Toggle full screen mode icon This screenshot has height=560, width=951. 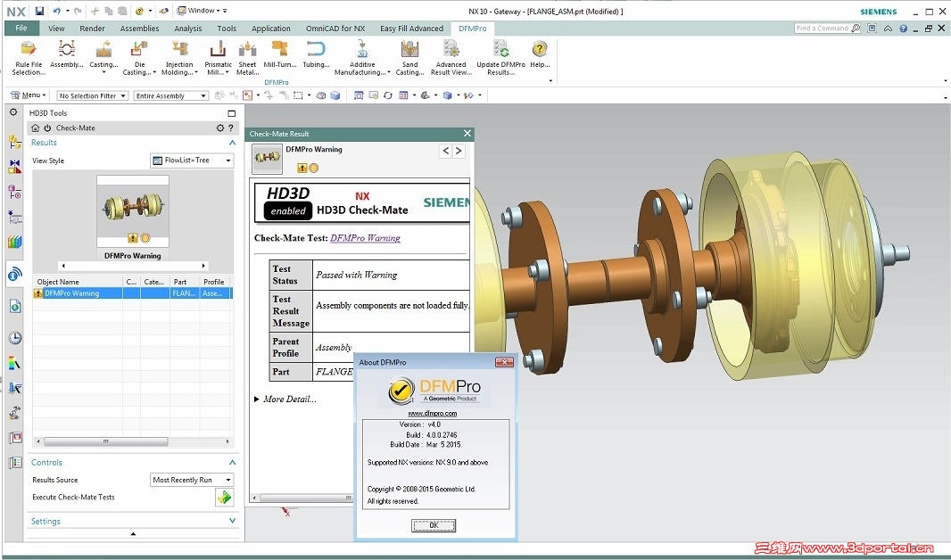pos(872,28)
